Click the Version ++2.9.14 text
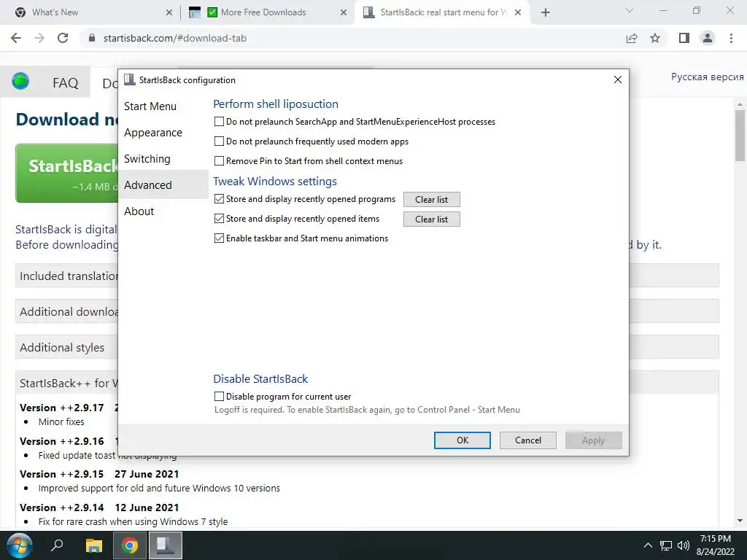This screenshot has height=560, width=747. pyautogui.click(x=61, y=507)
